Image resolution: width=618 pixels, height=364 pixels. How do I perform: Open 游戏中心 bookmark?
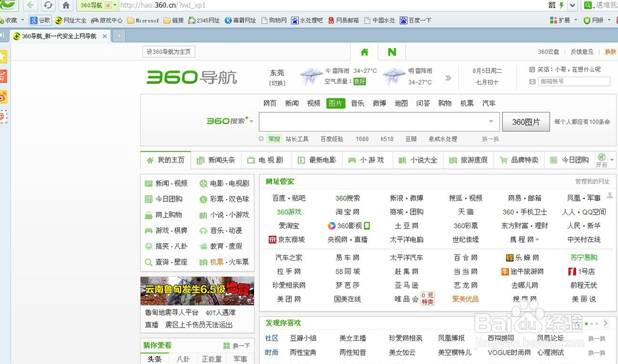point(107,20)
